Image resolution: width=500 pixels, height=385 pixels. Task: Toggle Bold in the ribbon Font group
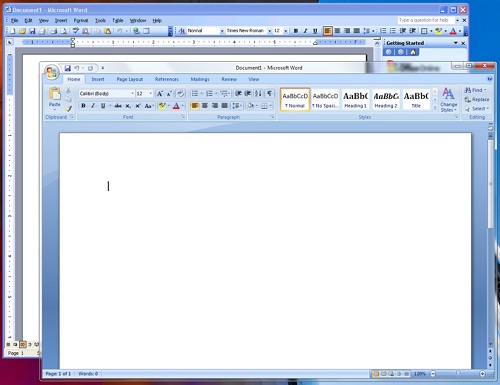[x=83, y=106]
